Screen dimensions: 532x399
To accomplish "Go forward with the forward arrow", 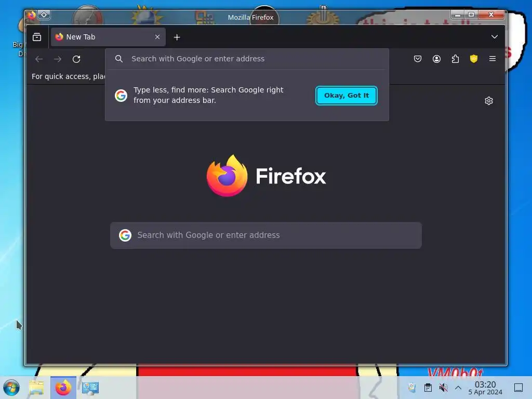I will click(58, 59).
